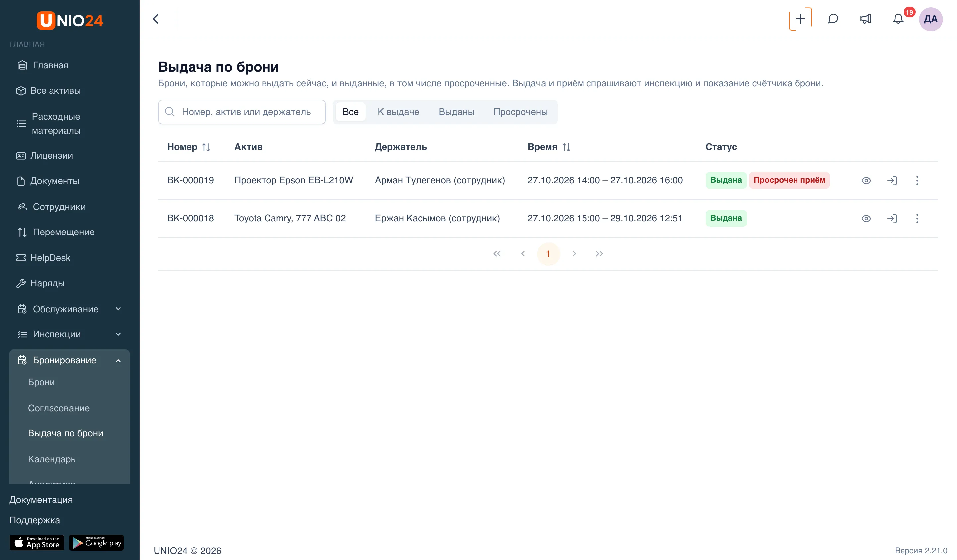957x560 pixels.
Task: Click the back arrow in the header
Action: 156,19
